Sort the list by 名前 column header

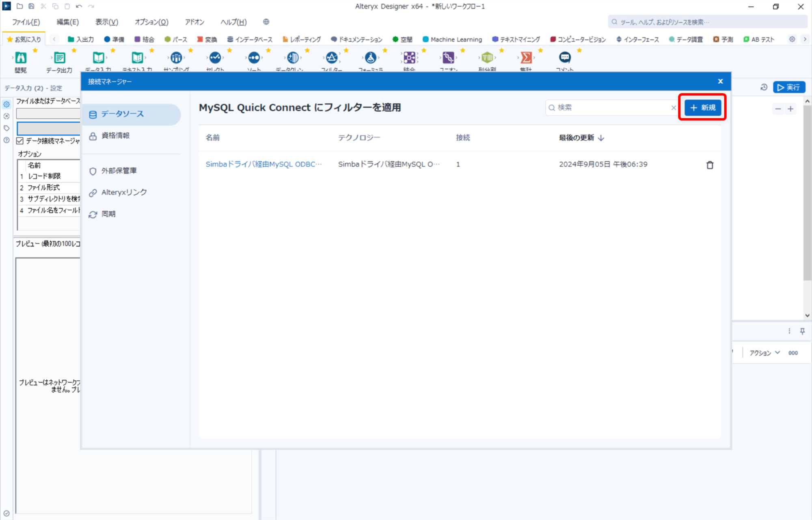coord(212,138)
